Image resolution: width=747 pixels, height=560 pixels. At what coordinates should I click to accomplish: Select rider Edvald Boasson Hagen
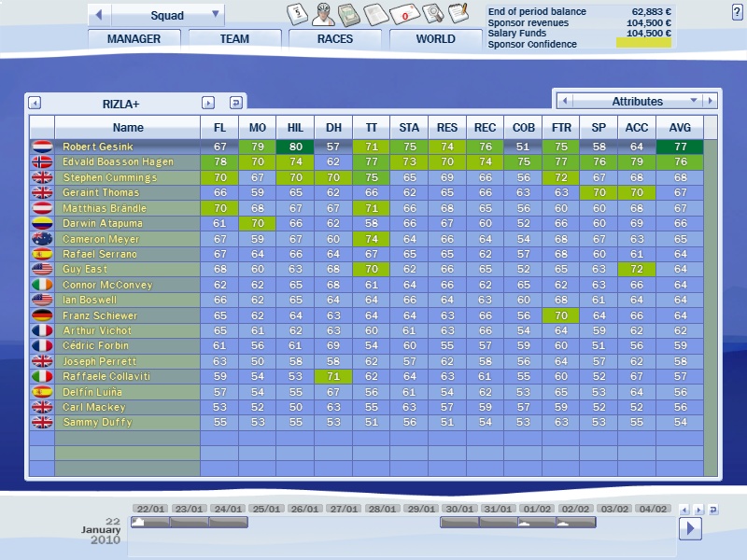tap(118, 162)
